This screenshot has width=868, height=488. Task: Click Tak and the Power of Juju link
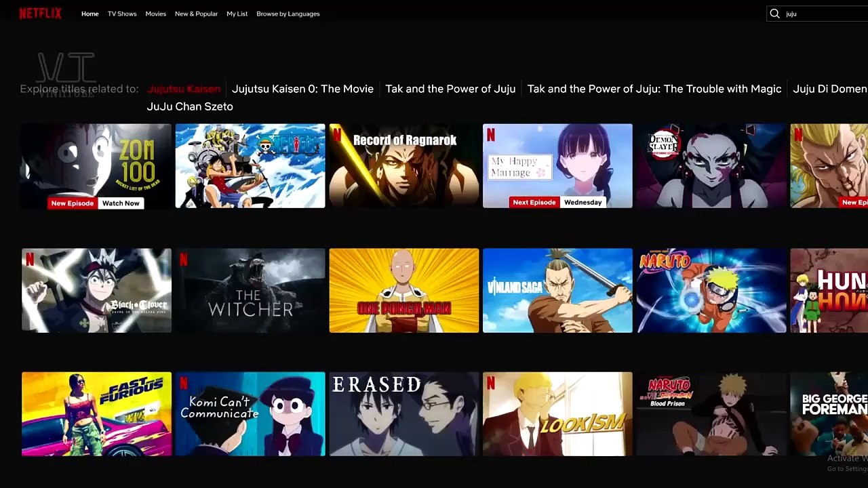(450, 89)
